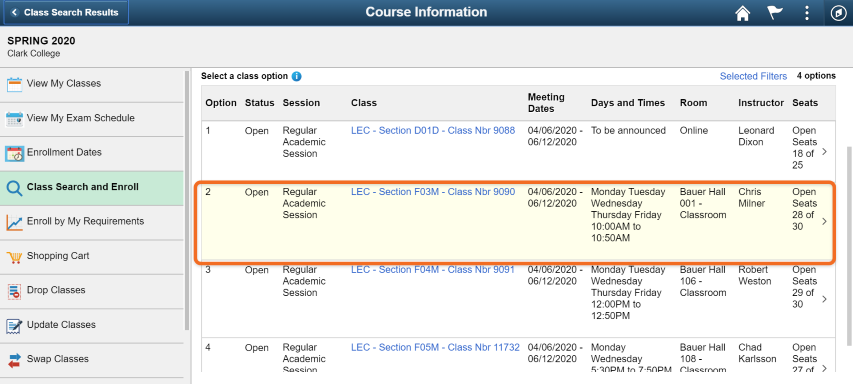The height and width of the screenshot is (386, 853).
Task: Click the Meeting Dates column header
Action: (x=546, y=103)
